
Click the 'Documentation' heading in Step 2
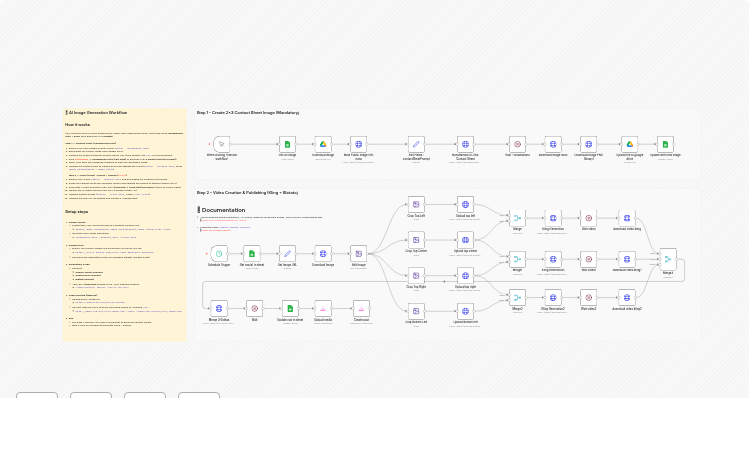coord(223,210)
